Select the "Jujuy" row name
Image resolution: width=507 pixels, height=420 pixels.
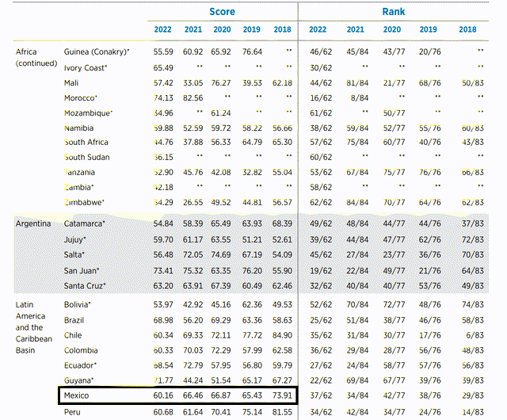tap(74, 240)
